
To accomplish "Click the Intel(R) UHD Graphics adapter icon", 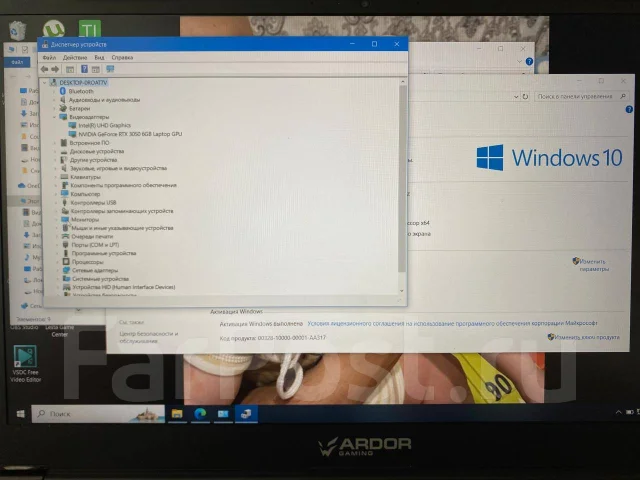I will point(73,125).
